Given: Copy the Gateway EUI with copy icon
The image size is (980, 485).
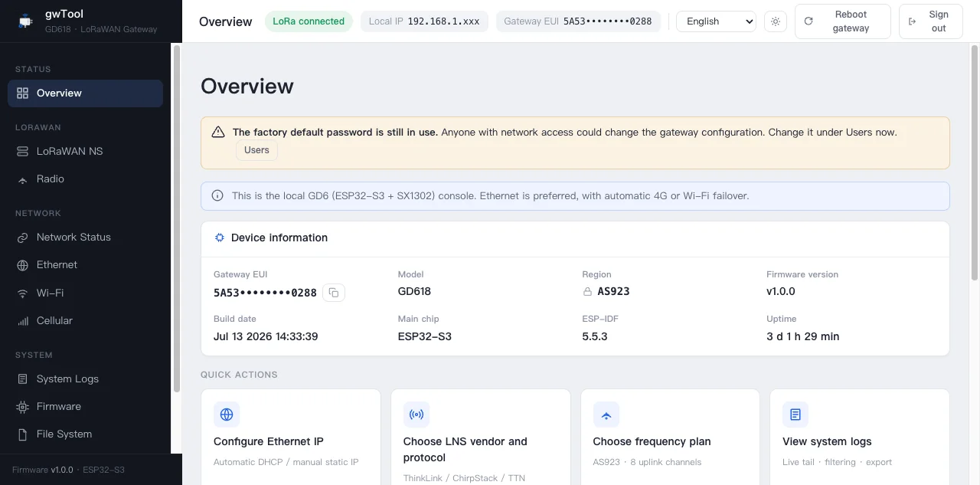Looking at the screenshot, I should [x=334, y=293].
